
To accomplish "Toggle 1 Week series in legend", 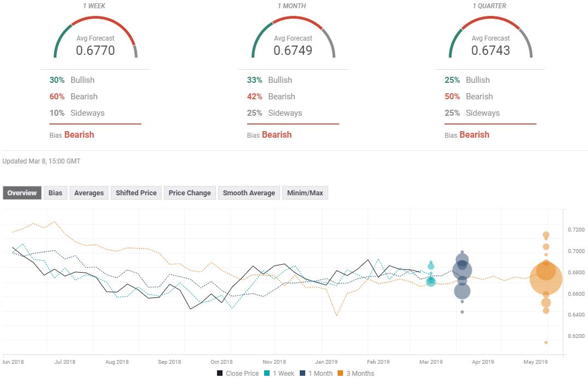I will [279, 374].
